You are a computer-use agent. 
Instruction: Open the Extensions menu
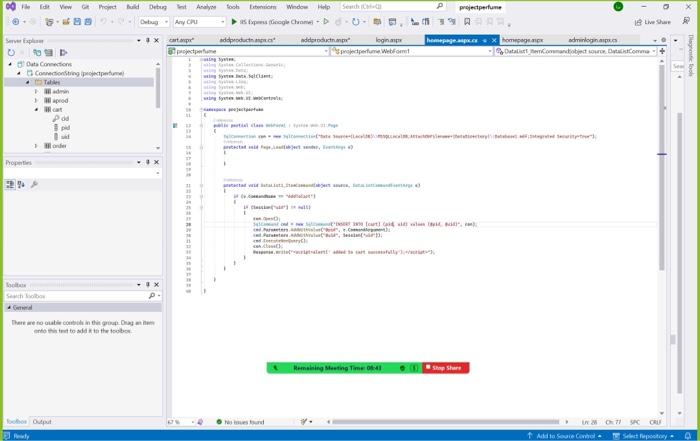(262, 7)
